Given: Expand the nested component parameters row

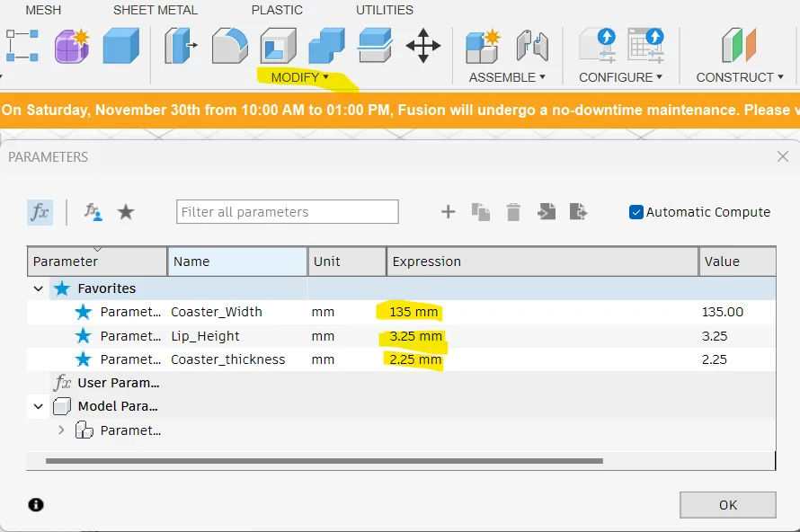Looking at the screenshot, I should (61, 430).
